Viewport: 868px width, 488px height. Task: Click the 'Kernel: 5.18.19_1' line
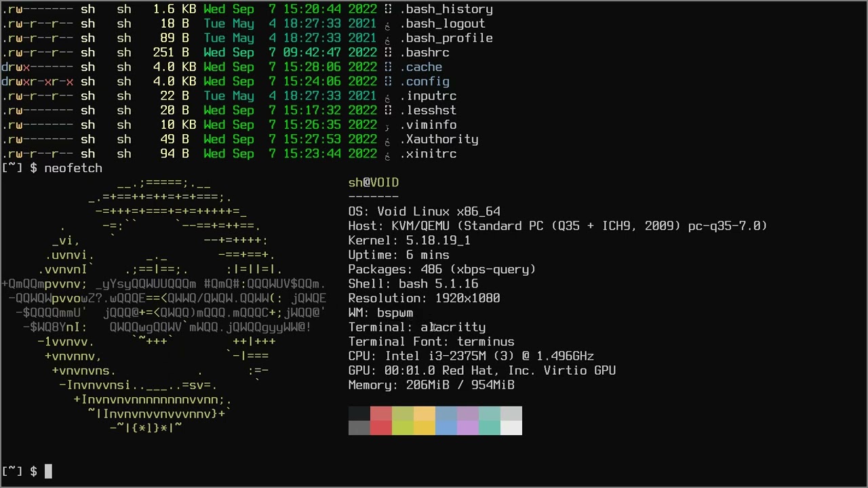click(x=410, y=241)
